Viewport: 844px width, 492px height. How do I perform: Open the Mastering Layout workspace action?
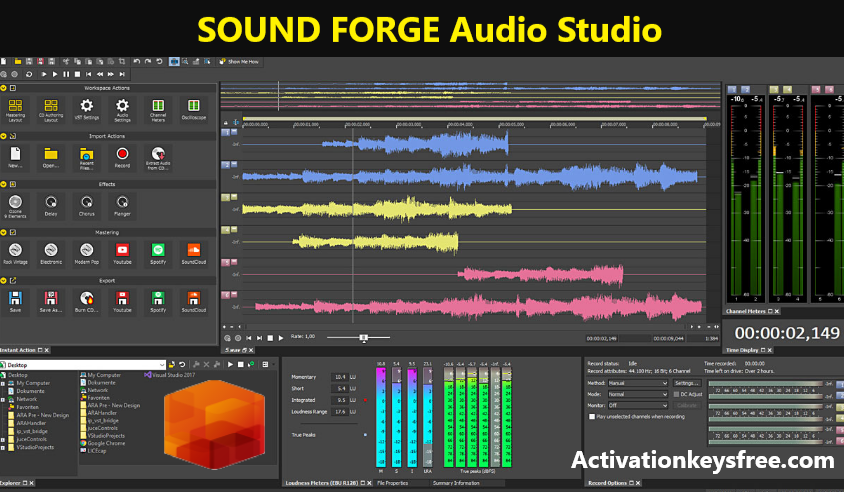tap(15, 110)
